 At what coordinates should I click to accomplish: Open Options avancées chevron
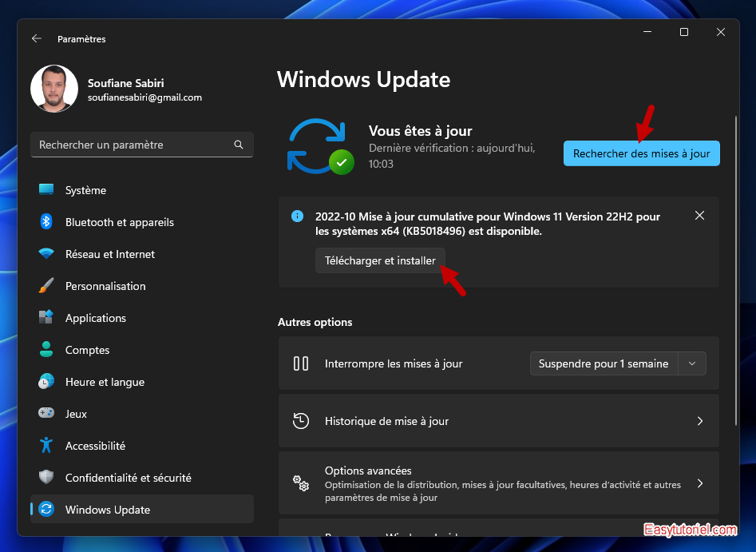pos(700,483)
